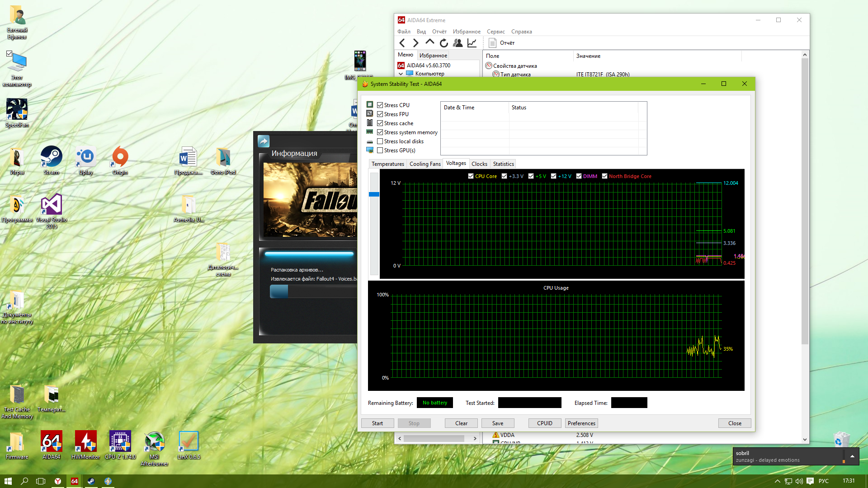The height and width of the screenshot is (488, 868).
Task: Enable the Stress local disks checkbox
Action: [x=380, y=141]
